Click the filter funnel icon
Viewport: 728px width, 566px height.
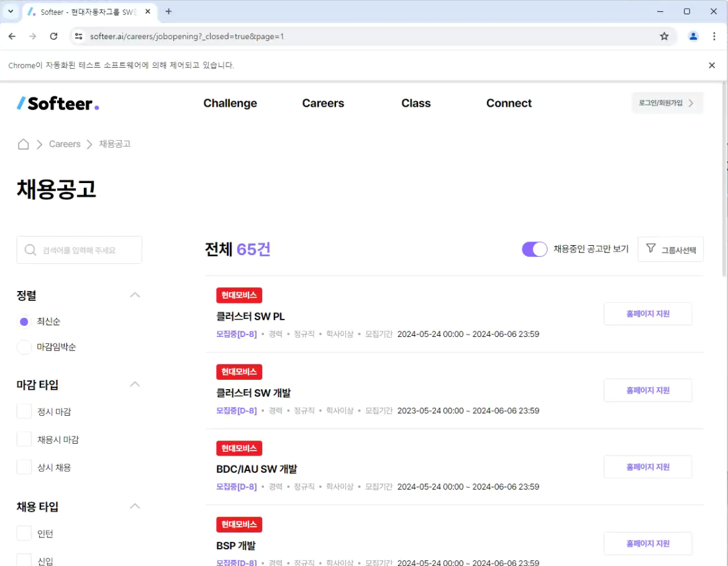click(x=651, y=248)
